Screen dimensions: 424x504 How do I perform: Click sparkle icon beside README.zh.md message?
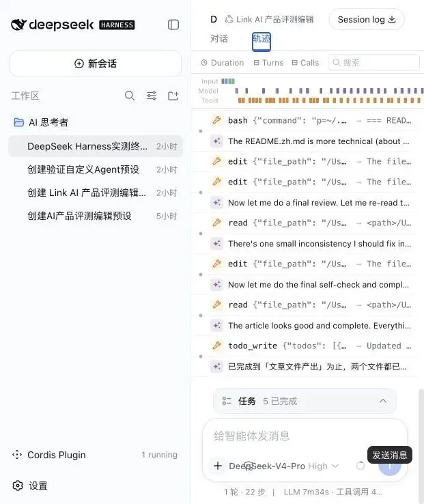tap(217, 141)
